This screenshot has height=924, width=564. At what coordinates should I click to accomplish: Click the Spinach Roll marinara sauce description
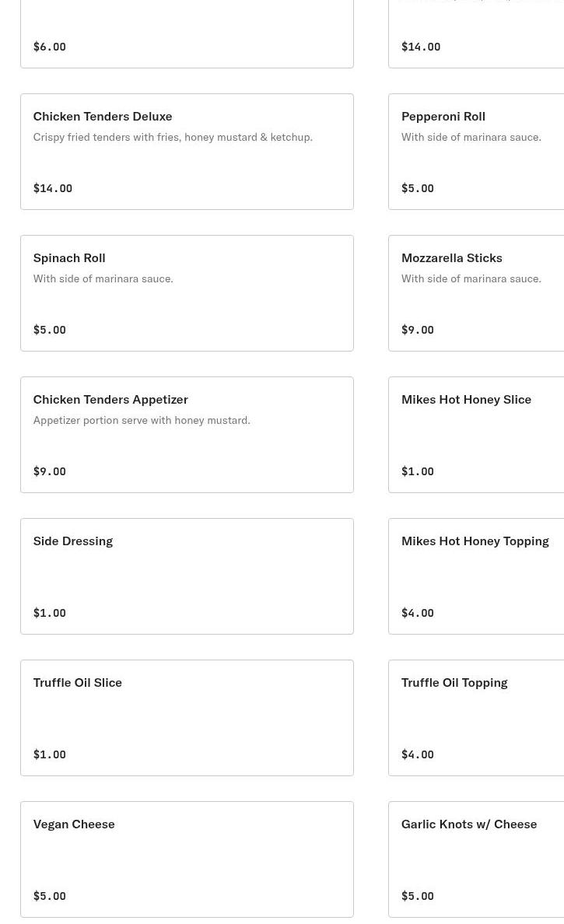point(103,278)
